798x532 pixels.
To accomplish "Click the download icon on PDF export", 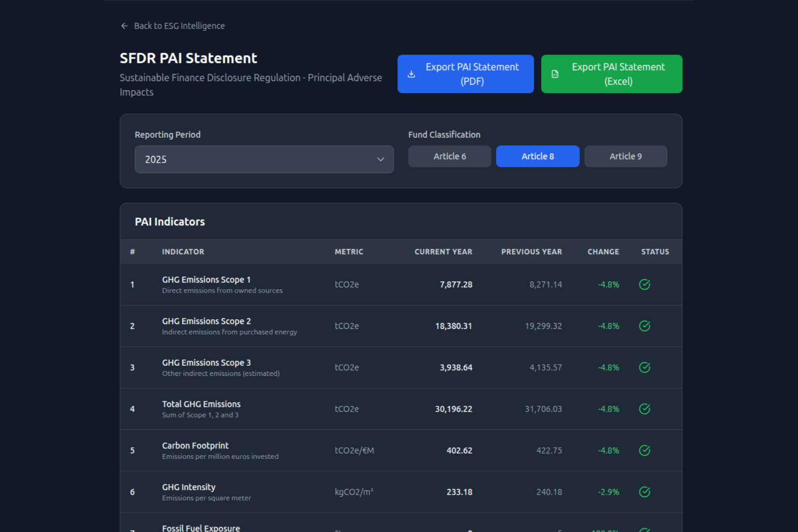I will tap(411, 74).
